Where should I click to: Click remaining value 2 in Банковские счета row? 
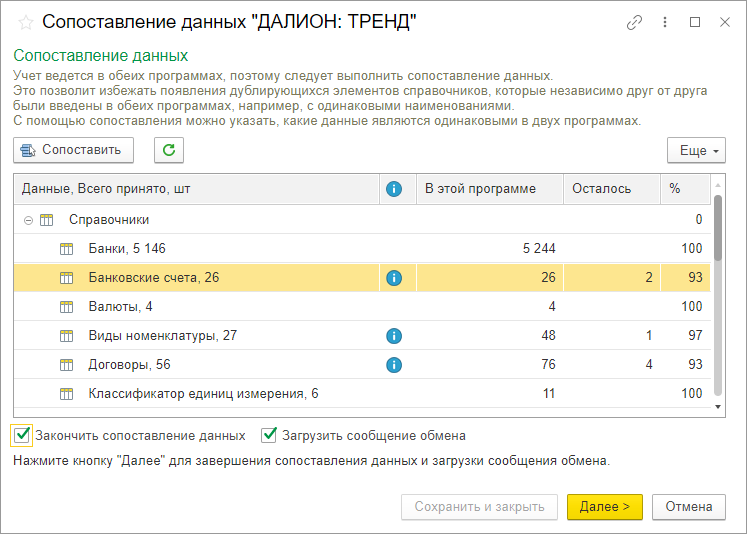[x=648, y=278]
